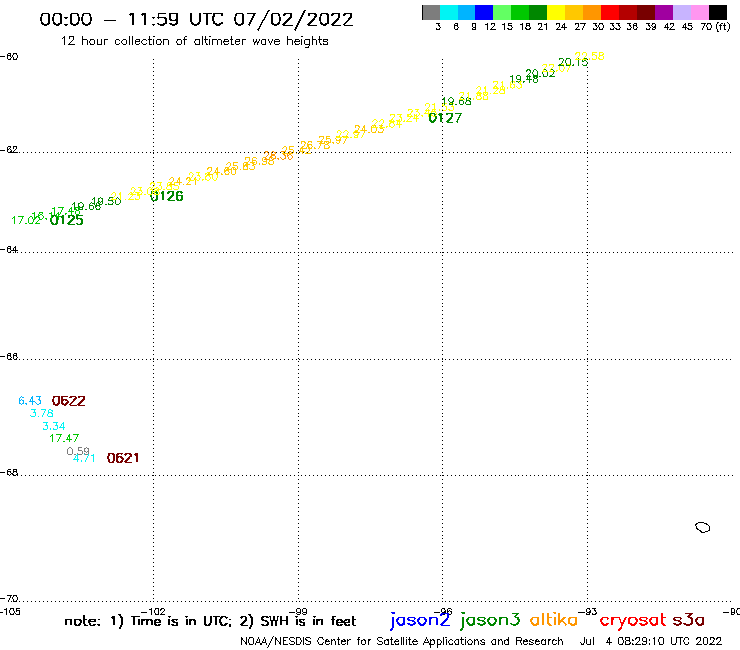Click subtitle '12 hour collection of altimeter wave heights'

pyautogui.click(x=194, y=41)
